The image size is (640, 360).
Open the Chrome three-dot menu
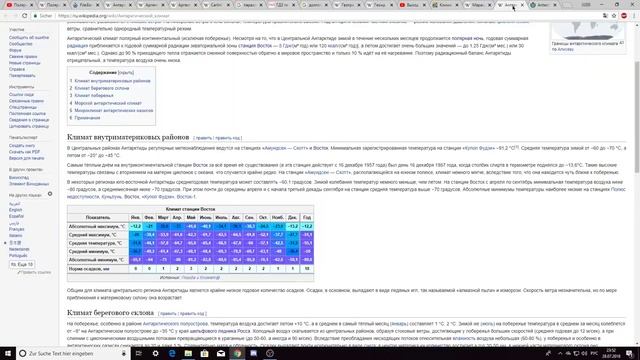[634, 16]
